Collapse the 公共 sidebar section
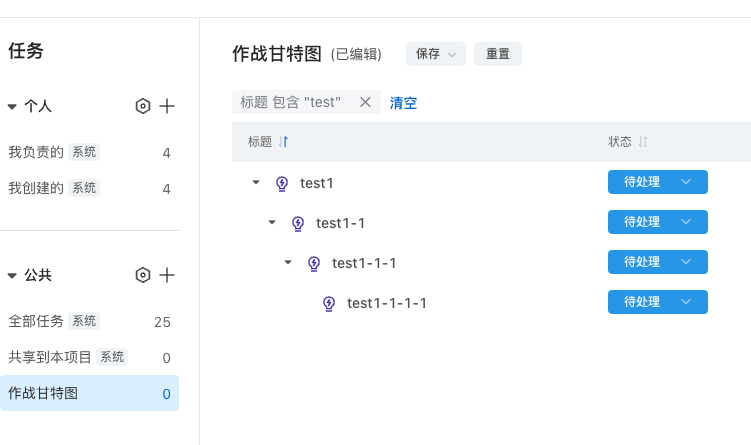751x445 pixels. 12,275
